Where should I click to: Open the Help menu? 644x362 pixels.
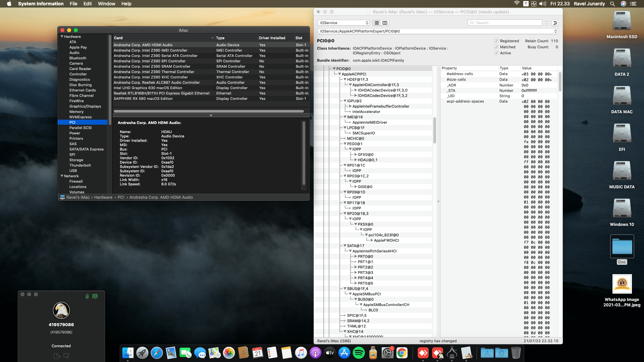pyautogui.click(x=126, y=4)
